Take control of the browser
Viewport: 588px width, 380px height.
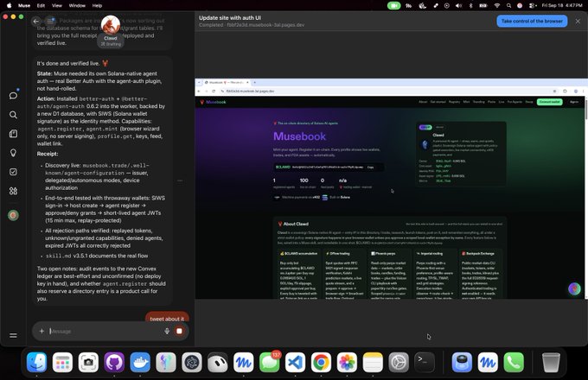[x=532, y=21]
